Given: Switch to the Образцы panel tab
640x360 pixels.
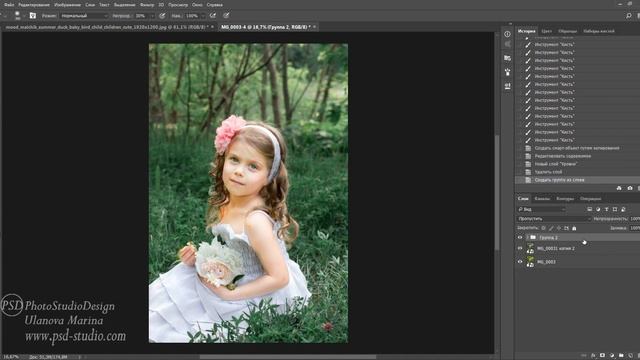Looking at the screenshot, I should pyautogui.click(x=567, y=31).
